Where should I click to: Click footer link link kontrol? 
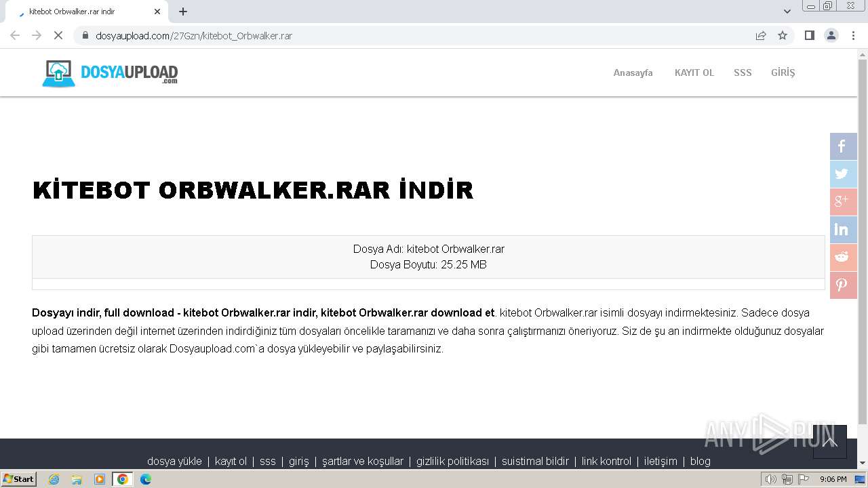[606, 461]
